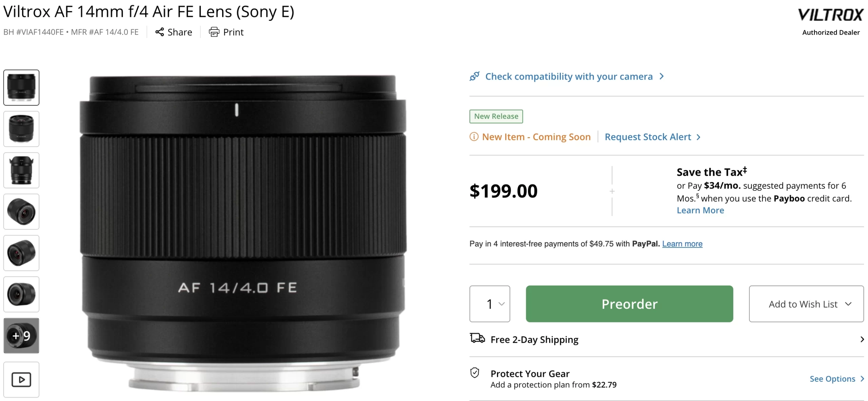The height and width of the screenshot is (401, 868).
Task: Click Payboo Learn More link
Action: tap(700, 210)
